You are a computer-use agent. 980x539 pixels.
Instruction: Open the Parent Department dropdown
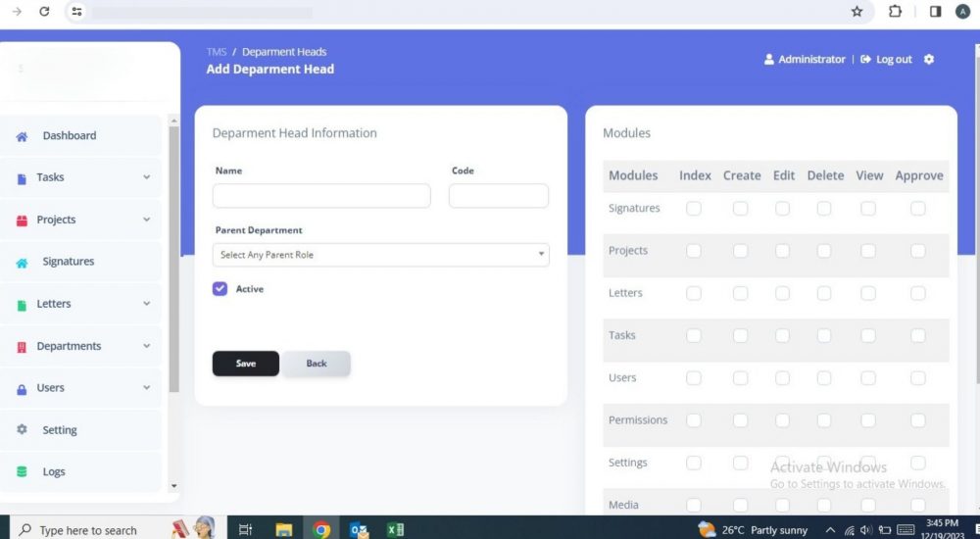click(x=380, y=255)
